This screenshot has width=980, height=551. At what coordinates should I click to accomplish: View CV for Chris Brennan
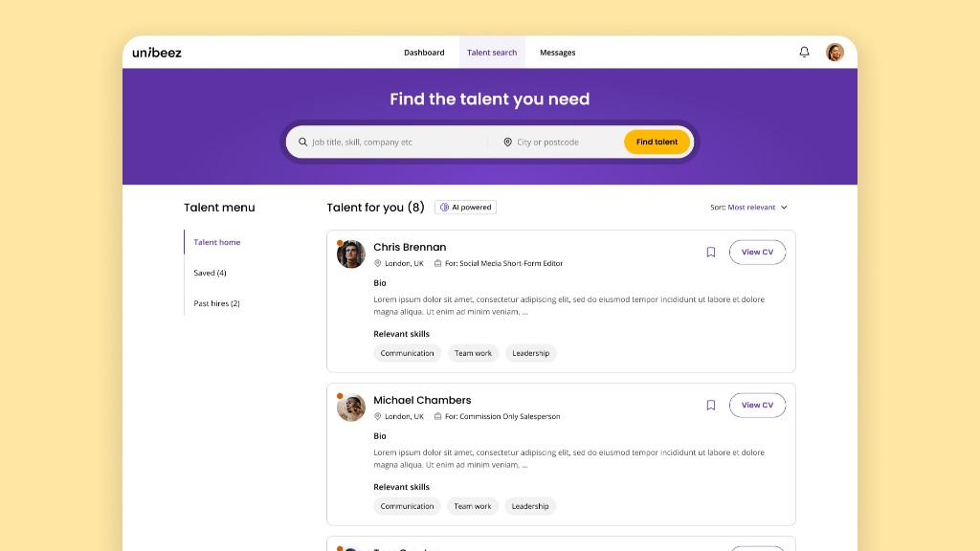click(757, 252)
